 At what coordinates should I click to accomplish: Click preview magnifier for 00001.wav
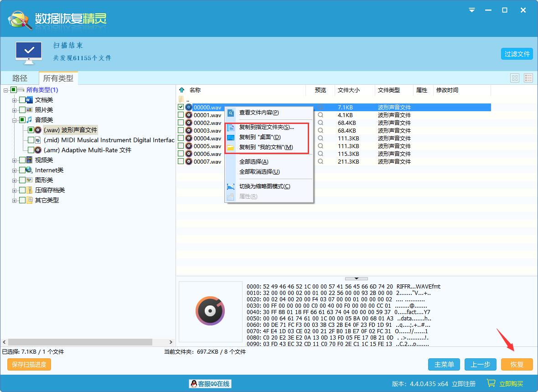(320, 115)
